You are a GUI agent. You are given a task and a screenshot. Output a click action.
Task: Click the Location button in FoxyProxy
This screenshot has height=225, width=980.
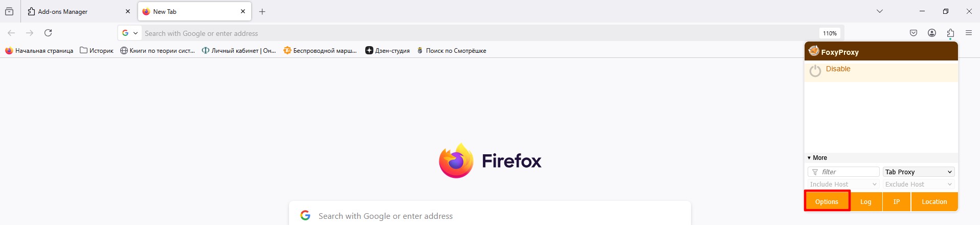[934, 201]
